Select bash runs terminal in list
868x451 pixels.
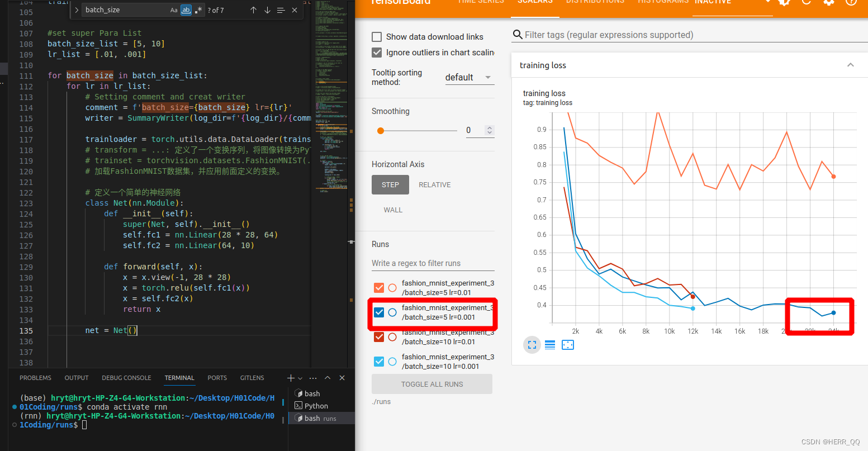321,419
